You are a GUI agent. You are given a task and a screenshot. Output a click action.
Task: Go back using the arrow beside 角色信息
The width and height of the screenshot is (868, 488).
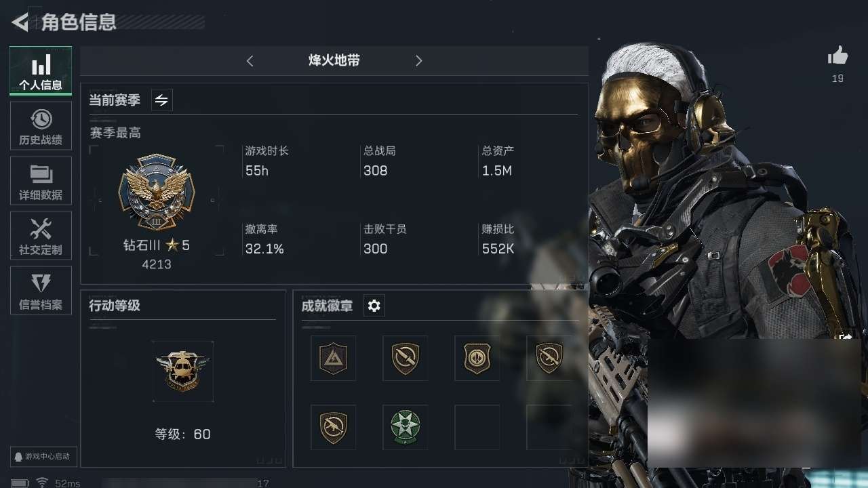pyautogui.click(x=20, y=22)
